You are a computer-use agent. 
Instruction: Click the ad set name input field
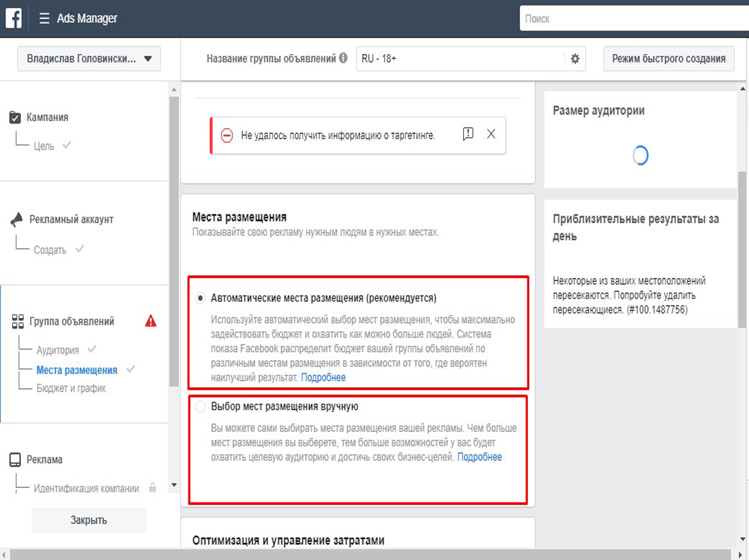460,59
